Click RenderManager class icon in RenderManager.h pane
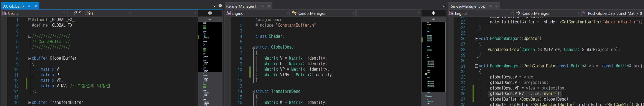The height and width of the screenshot is (106, 644). click(x=294, y=13)
